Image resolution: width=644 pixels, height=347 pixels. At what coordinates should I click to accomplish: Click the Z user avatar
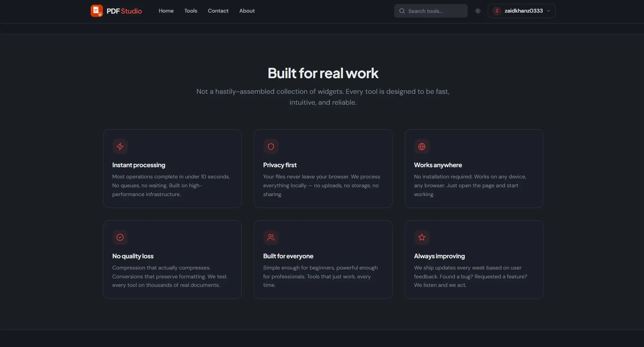(497, 11)
